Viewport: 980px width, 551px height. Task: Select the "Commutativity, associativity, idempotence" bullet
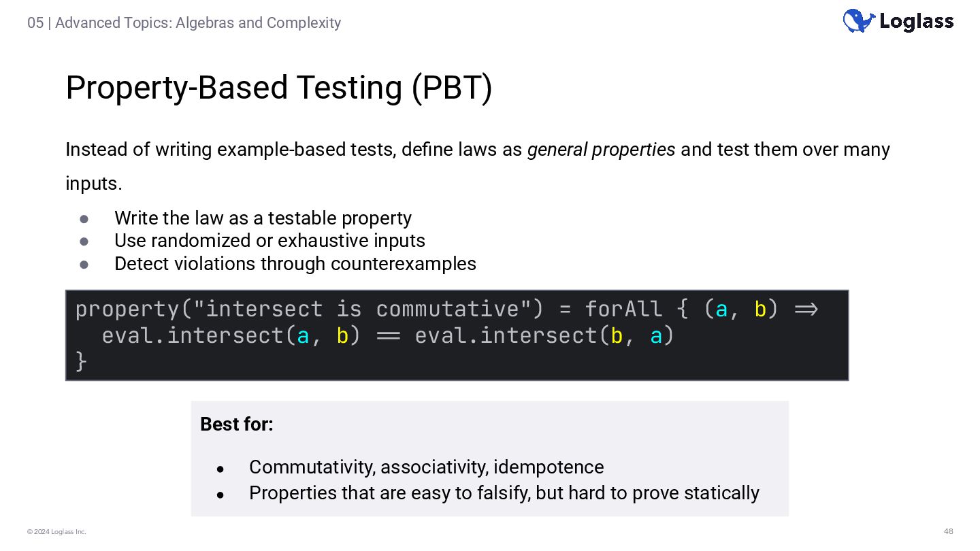pyautogui.click(x=426, y=467)
